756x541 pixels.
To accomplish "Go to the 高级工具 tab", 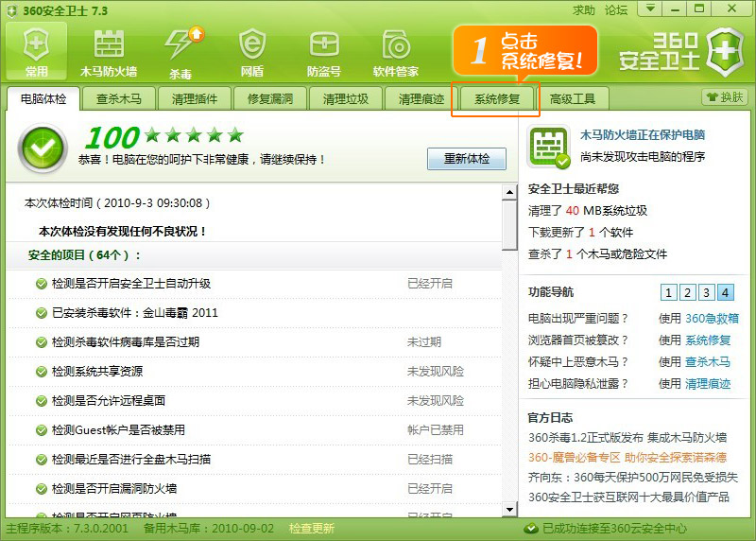I will click(573, 98).
